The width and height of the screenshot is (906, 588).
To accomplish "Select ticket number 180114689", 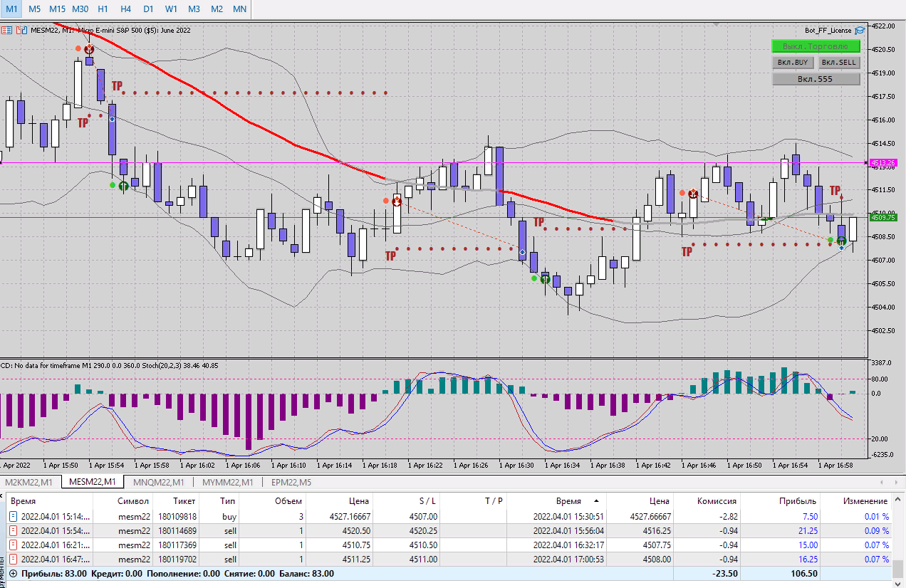I will [177, 530].
